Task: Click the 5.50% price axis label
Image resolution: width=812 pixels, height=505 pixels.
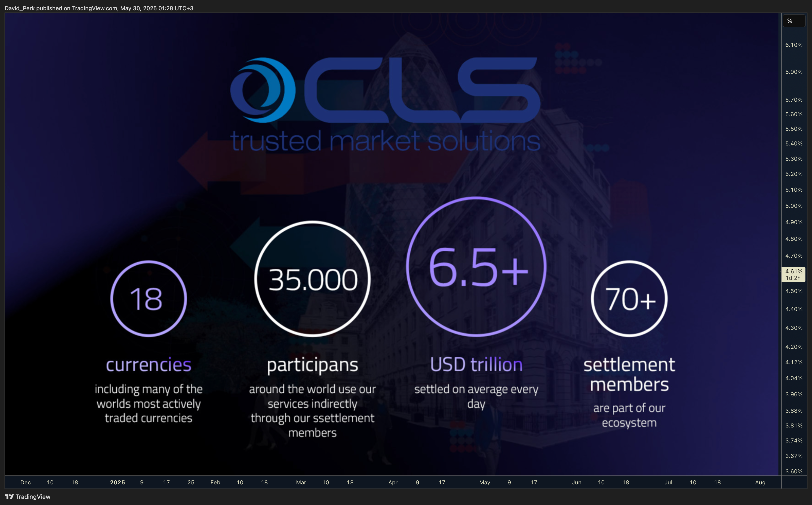Action: point(794,129)
